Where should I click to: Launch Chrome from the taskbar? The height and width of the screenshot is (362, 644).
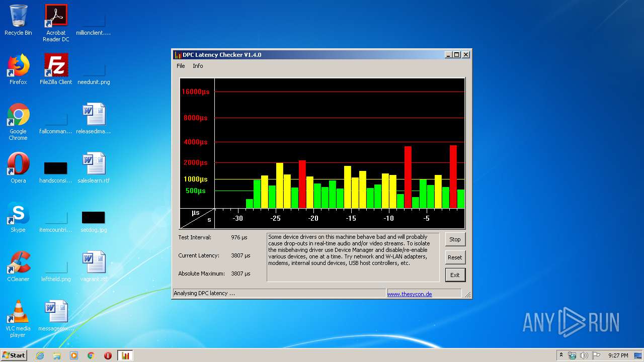click(91, 355)
